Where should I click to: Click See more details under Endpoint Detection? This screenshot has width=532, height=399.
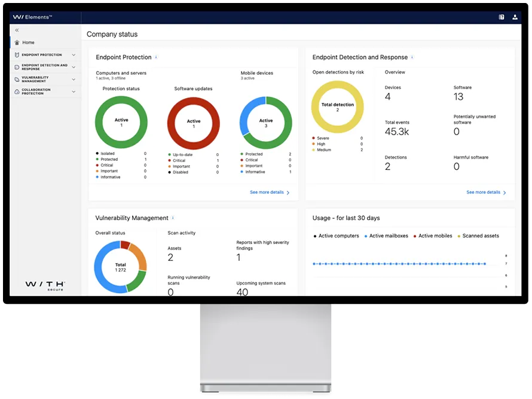pos(486,193)
